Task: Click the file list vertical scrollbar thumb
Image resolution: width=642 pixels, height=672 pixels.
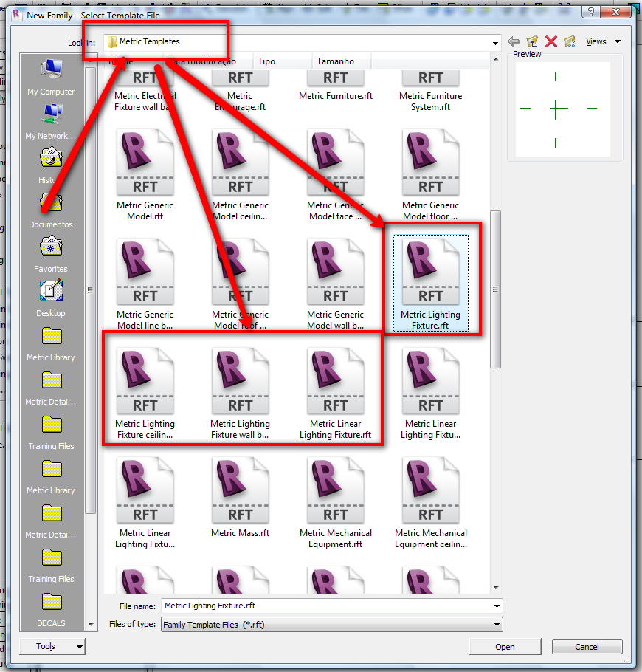Action: click(496, 289)
